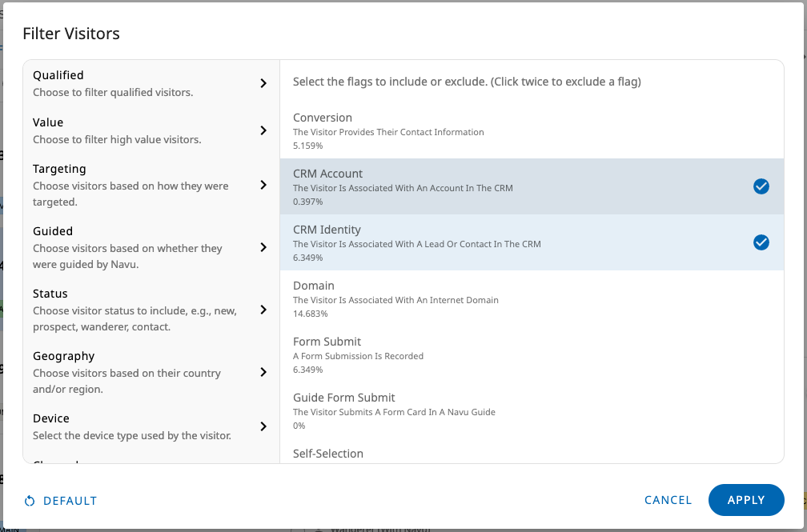Viewport: 807px width, 532px height.
Task: Open the Guided filter arrow
Action: (x=263, y=247)
